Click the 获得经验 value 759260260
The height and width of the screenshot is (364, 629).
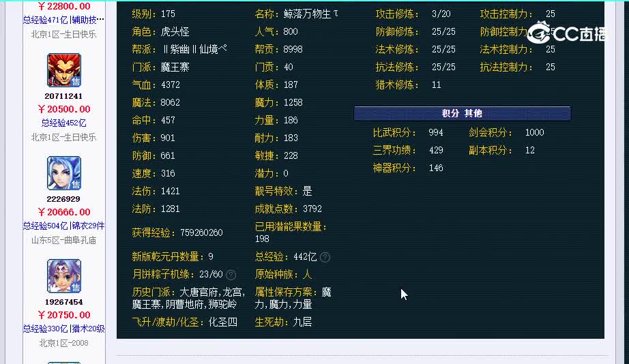[x=201, y=233]
